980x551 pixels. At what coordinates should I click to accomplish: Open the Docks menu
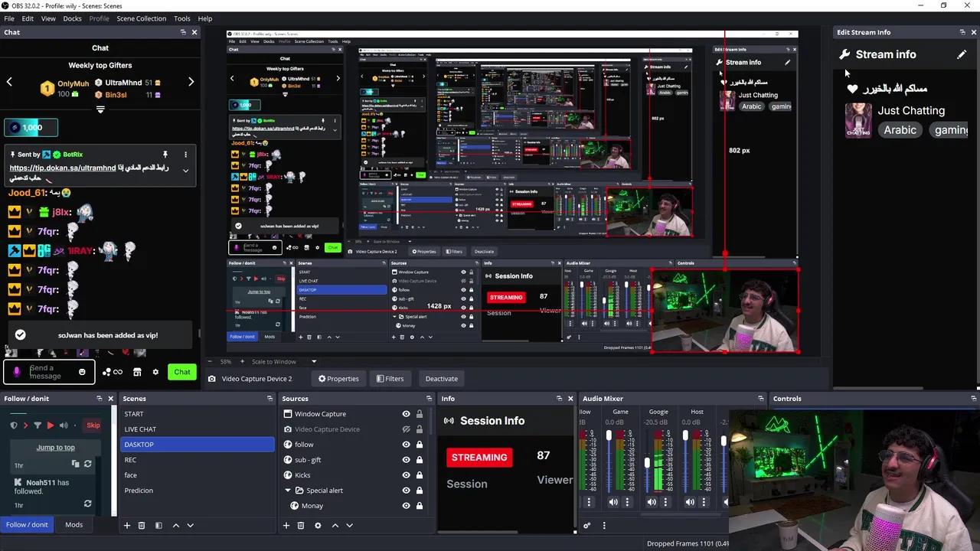72,18
